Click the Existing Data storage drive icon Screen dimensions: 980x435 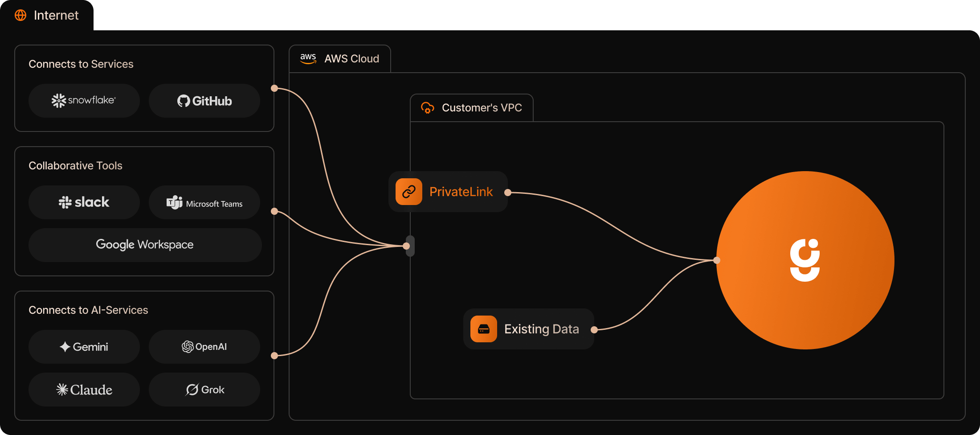pos(484,329)
